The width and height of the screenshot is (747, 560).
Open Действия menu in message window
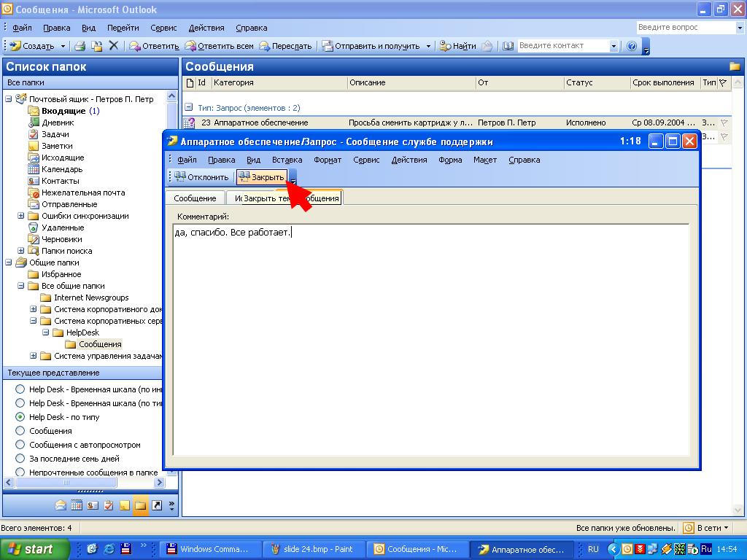[409, 160]
